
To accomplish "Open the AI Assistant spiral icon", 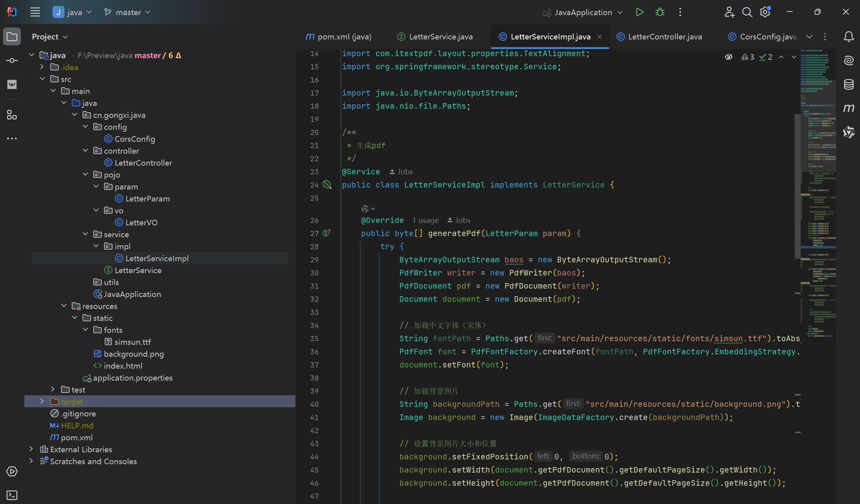I will [x=848, y=61].
